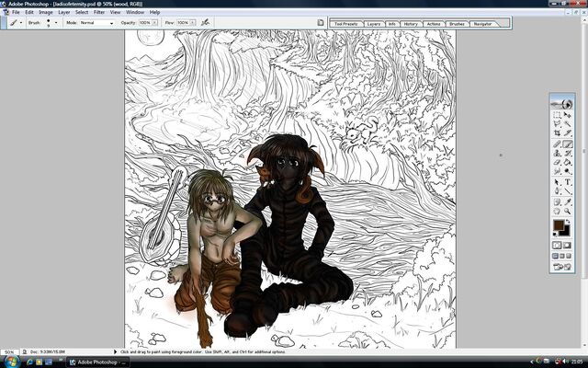Open the Brushes palette tab
The height and width of the screenshot is (368, 588).
(457, 24)
